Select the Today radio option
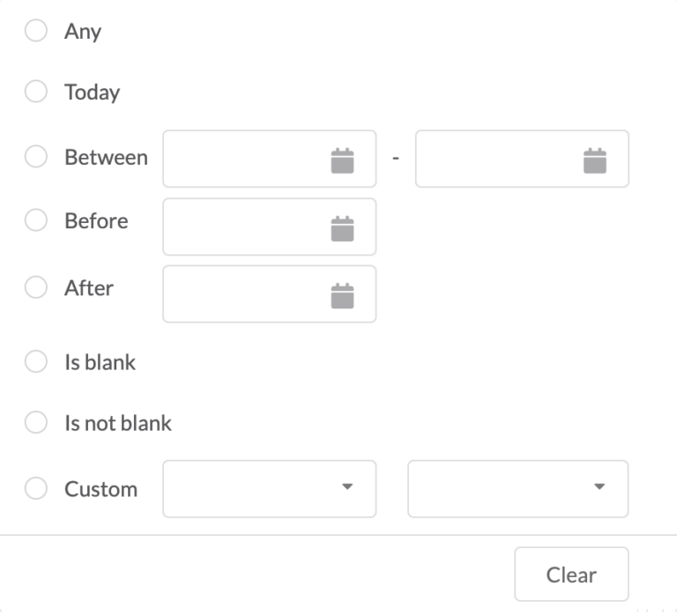 pos(36,91)
